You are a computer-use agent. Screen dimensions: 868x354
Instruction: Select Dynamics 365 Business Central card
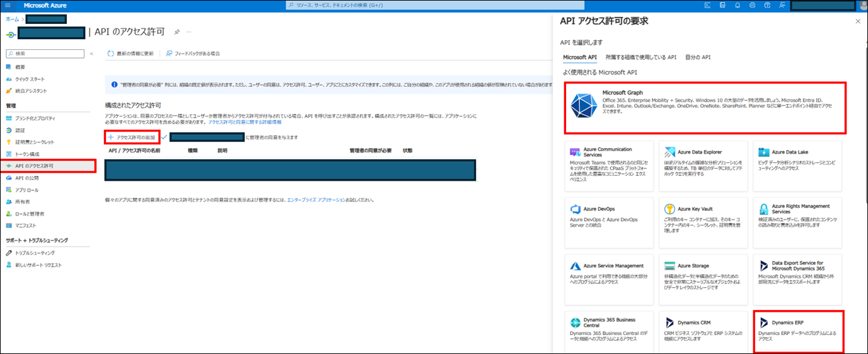[x=608, y=331]
